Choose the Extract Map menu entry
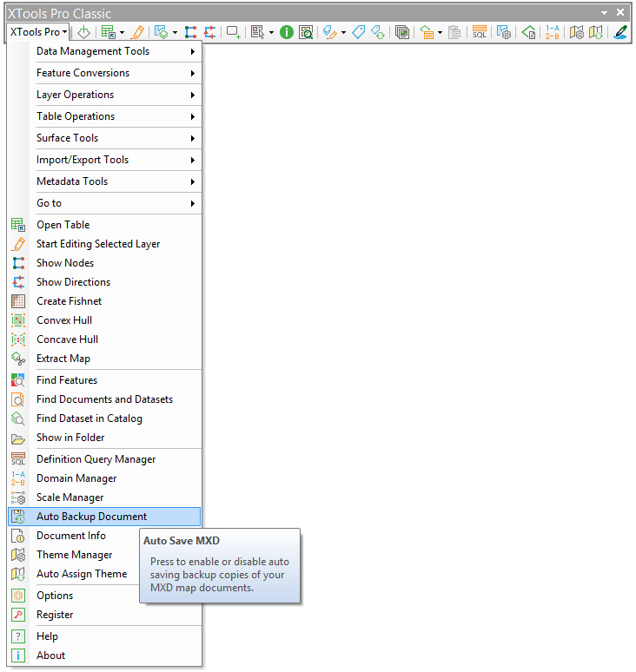 point(104,359)
